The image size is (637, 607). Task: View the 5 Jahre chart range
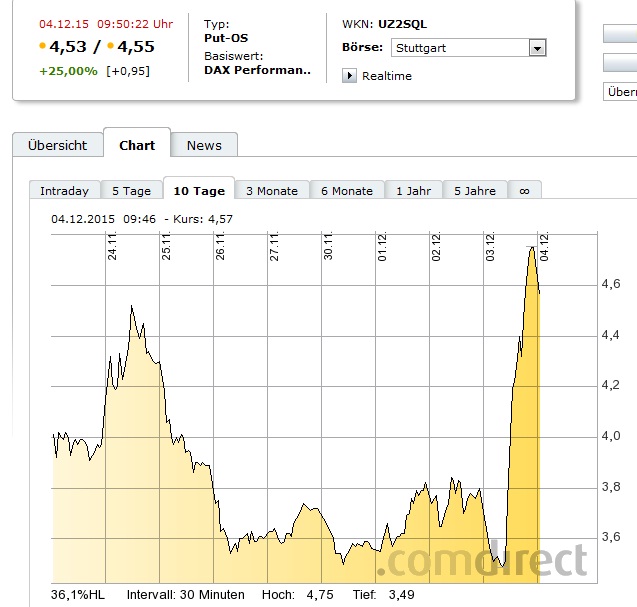[x=474, y=191]
